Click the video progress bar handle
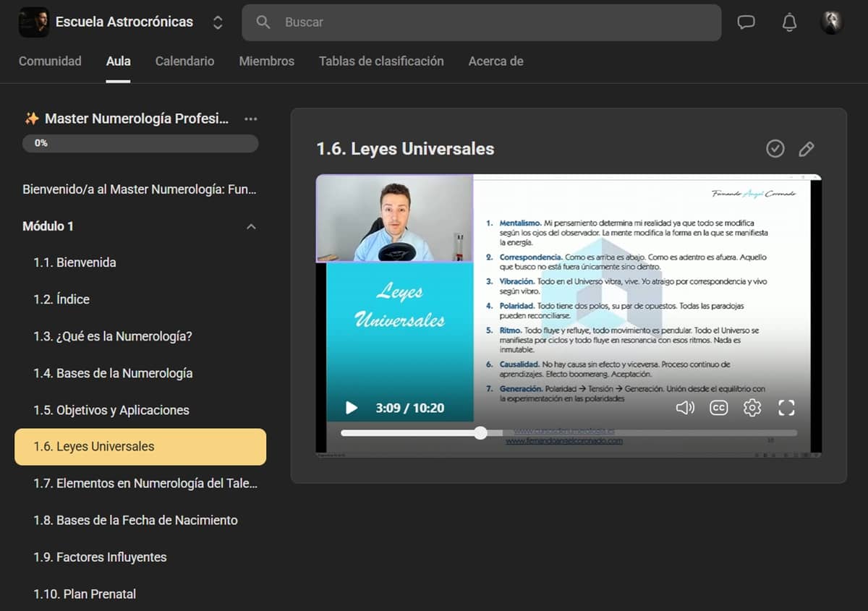This screenshot has height=611, width=868. pos(480,433)
